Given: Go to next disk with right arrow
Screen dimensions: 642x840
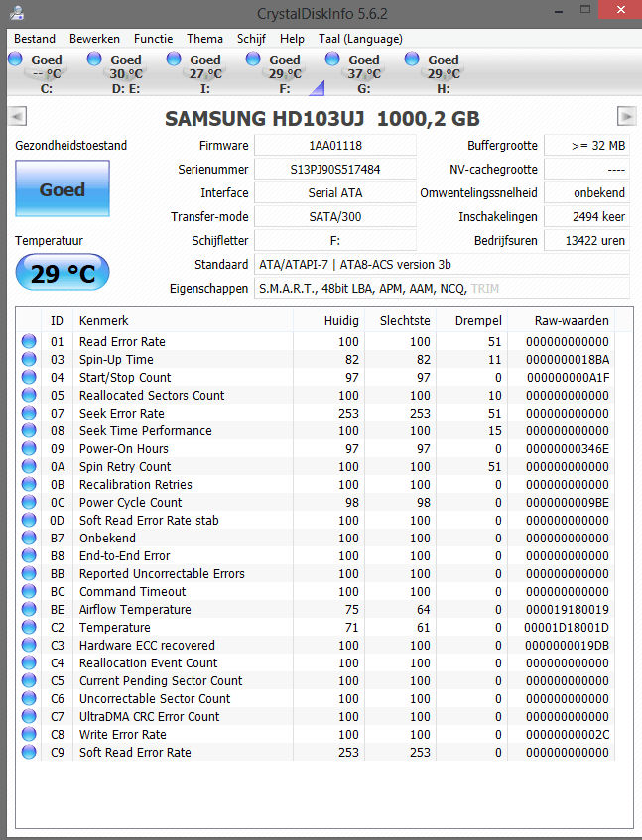Looking at the screenshot, I should pos(626,116).
